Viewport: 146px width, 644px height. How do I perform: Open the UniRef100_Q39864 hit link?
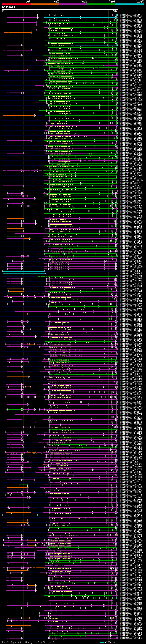[x=131, y=37]
